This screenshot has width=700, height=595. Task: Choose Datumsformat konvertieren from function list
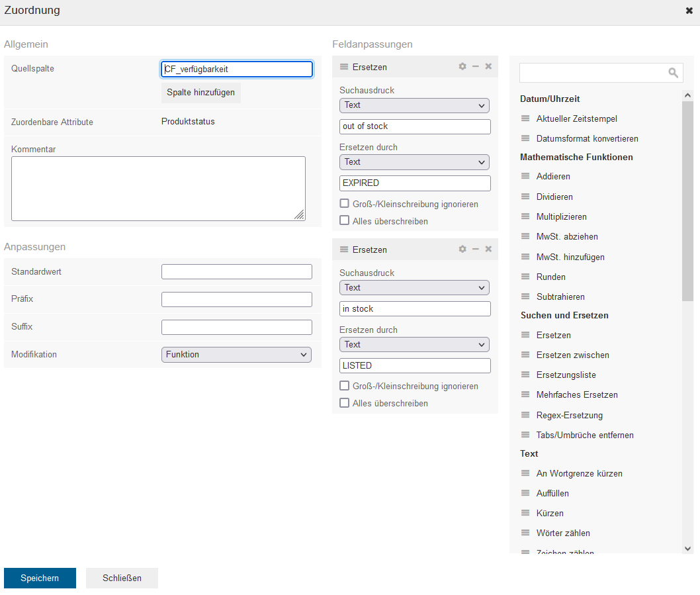(x=588, y=138)
